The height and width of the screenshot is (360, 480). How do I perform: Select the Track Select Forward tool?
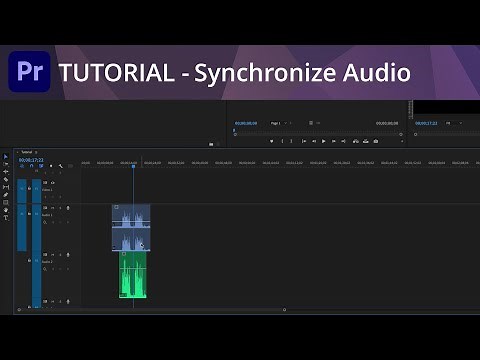click(x=6, y=164)
